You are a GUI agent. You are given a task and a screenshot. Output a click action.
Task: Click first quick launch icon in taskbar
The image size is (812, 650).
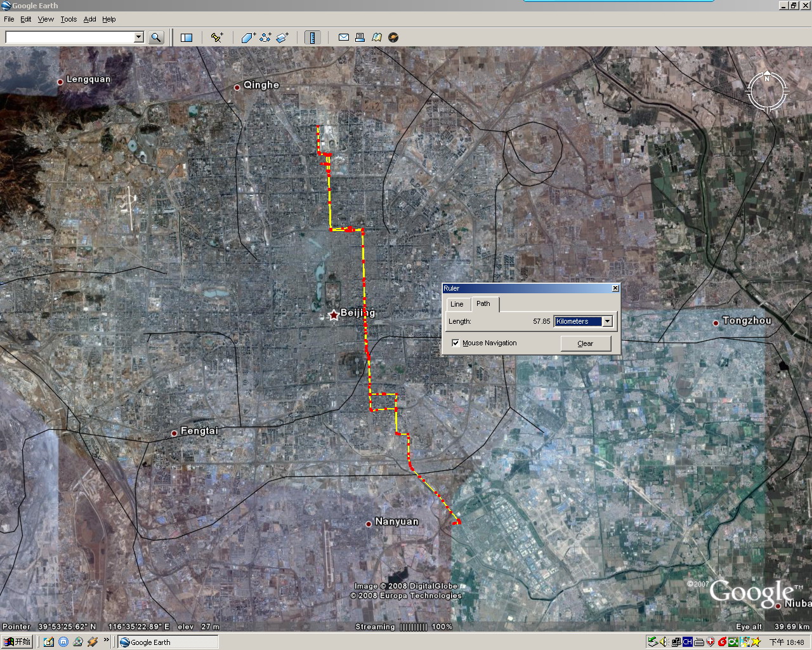point(49,642)
